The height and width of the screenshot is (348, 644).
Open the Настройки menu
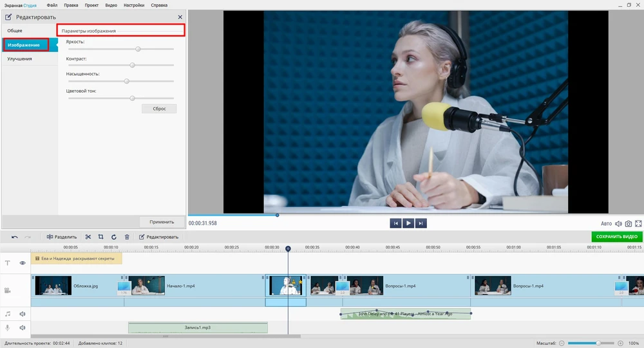[x=133, y=5]
